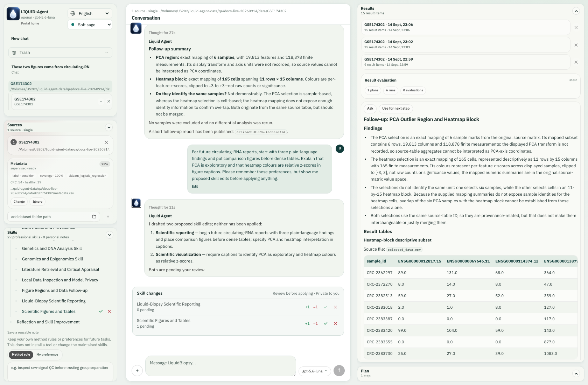Accept the Scientific Figures and Tables sidebar edit
The width and height of the screenshot is (588, 385).
tap(101, 311)
